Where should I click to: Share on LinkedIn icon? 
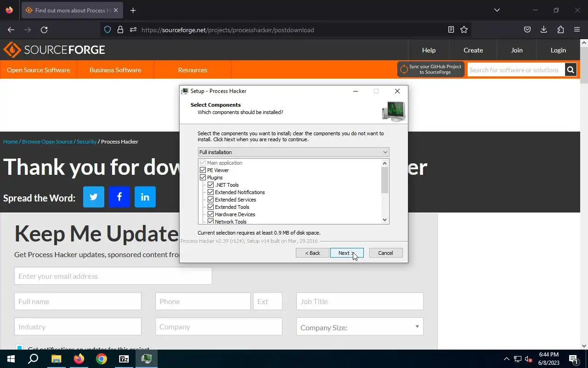(x=145, y=197)
